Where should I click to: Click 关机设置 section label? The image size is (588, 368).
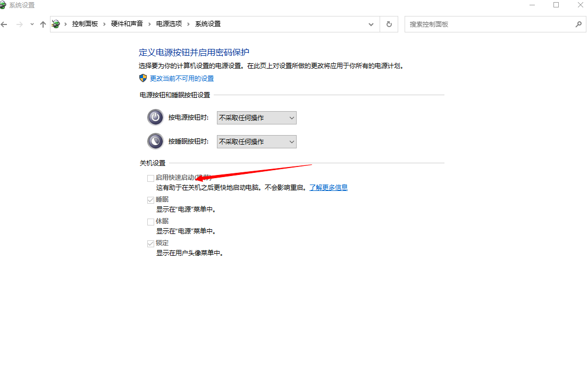point(153,163)
